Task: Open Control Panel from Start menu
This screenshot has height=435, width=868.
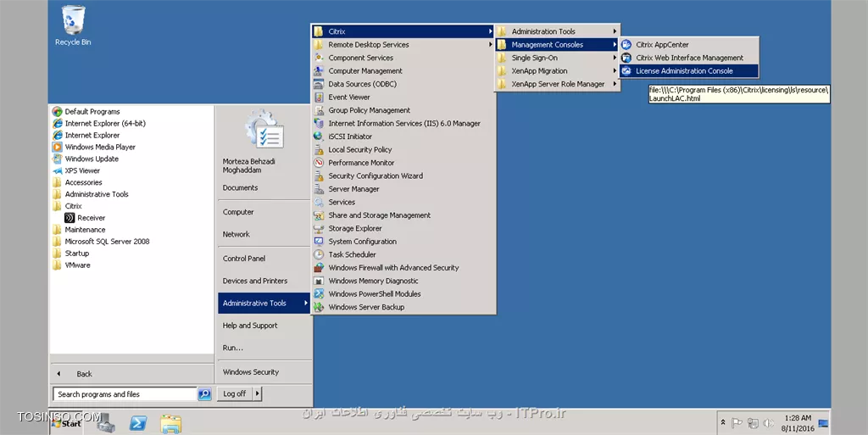Action: pos(244,259)
